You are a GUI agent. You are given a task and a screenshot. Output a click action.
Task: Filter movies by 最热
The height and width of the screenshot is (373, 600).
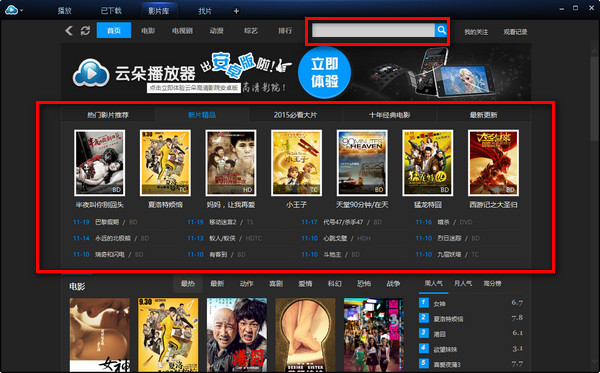pos(188,283)
